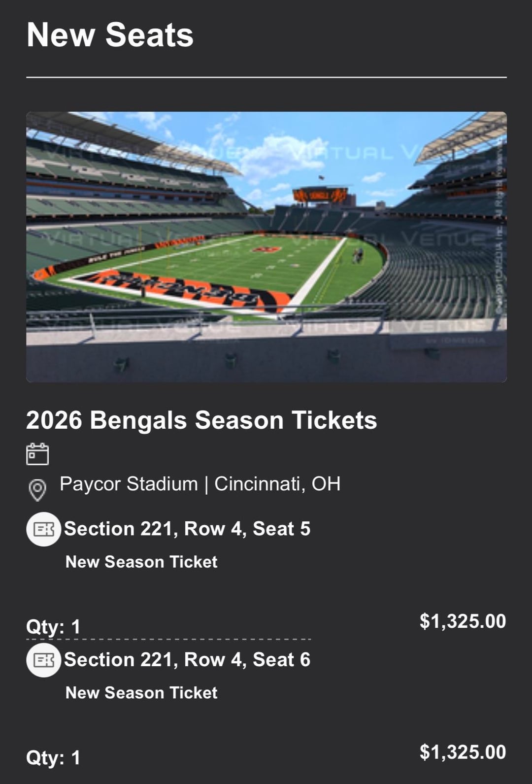This screenshot has width=532, height=784.
Task: Click the $1,325.00 price for Seat 6
Action: pyautogui.click(x=463, y=752)
